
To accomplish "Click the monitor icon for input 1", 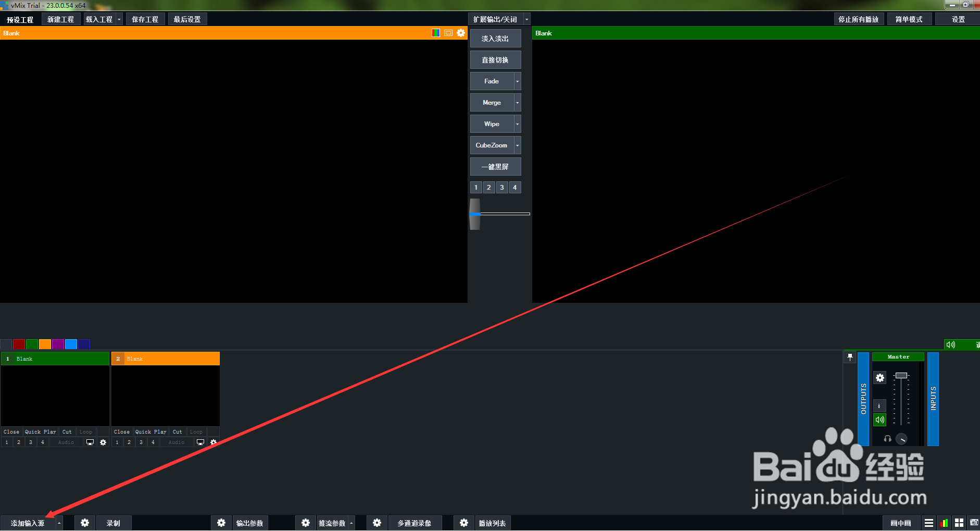I will click(90, 442).
